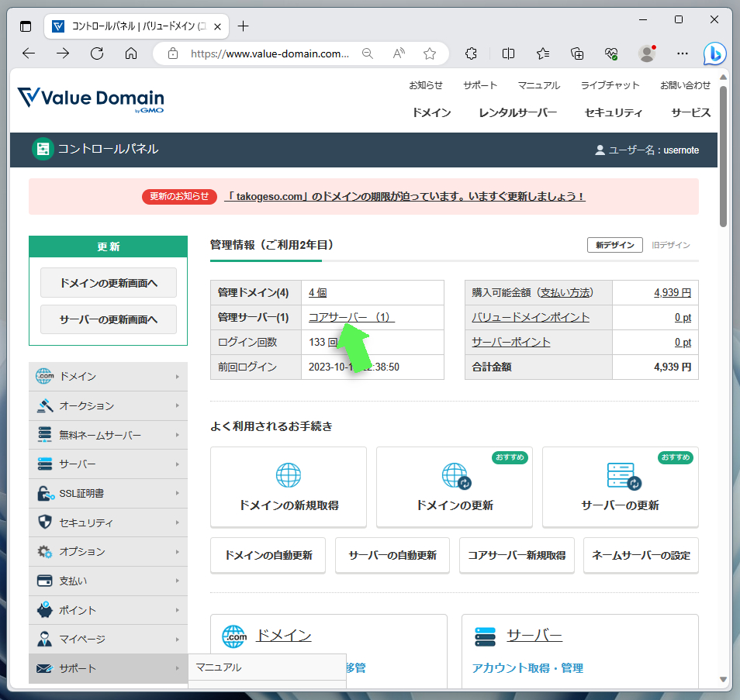Add page to favorites with star icon
Viewport: 740px width, 700px height.
pyautogui.click(x=430, y=53)
